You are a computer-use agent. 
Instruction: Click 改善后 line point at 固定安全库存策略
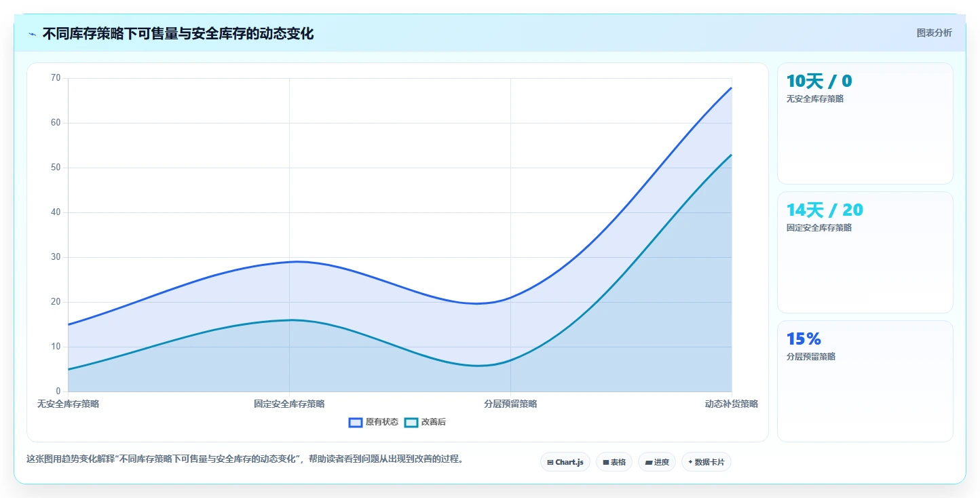(x=290, y=320)
